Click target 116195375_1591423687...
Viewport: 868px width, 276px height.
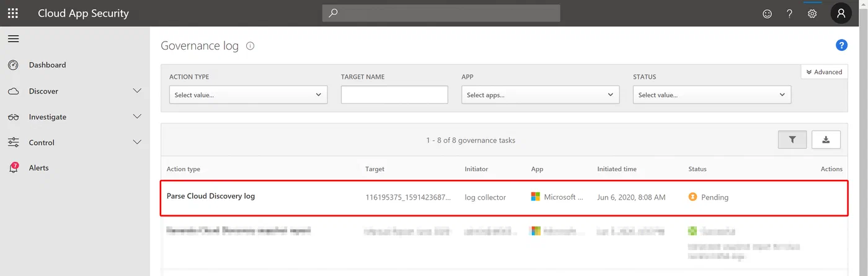pyautogui.click(x=407, y=197)
